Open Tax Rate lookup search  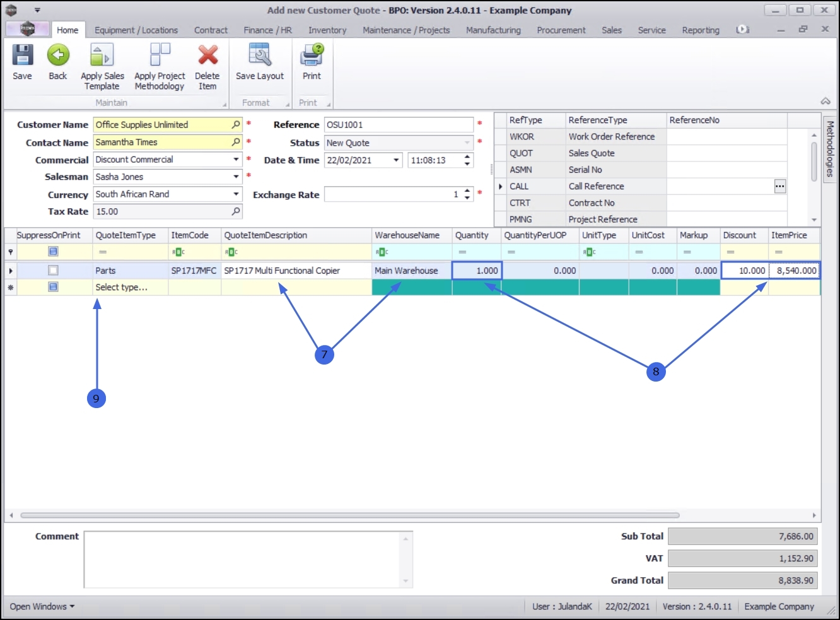pos(236,211)
